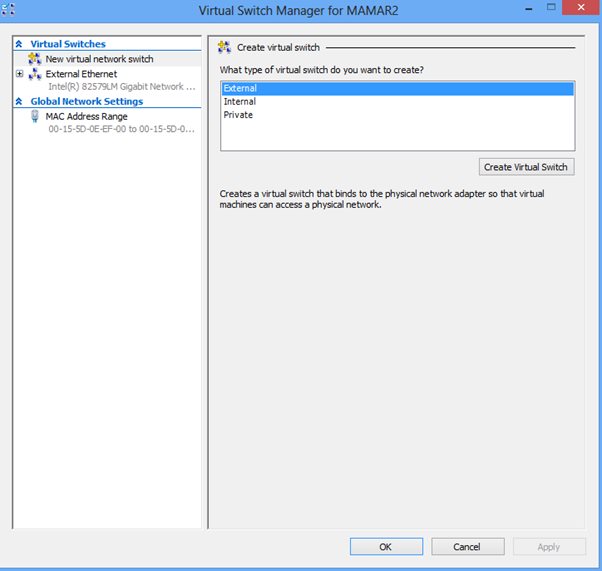The image size is (602, 571).
Task: Click the External Ethernet switch icon
Action: [x=34, y=74]
